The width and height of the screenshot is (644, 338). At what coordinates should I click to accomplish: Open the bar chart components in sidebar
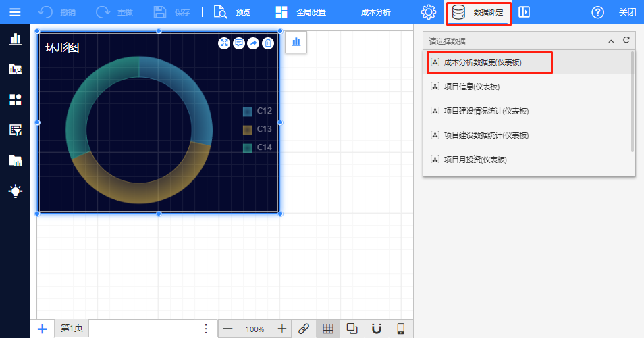15,39
